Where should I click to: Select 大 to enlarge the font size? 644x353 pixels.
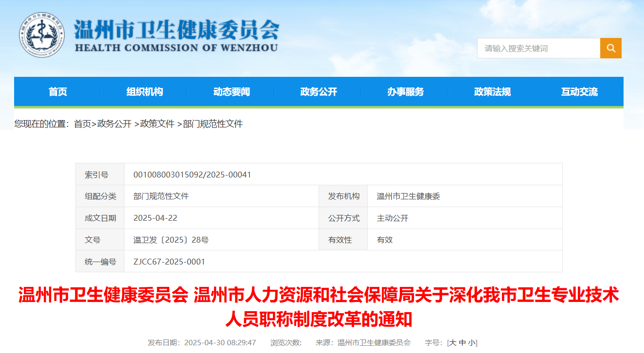click(x=452, y=342)
